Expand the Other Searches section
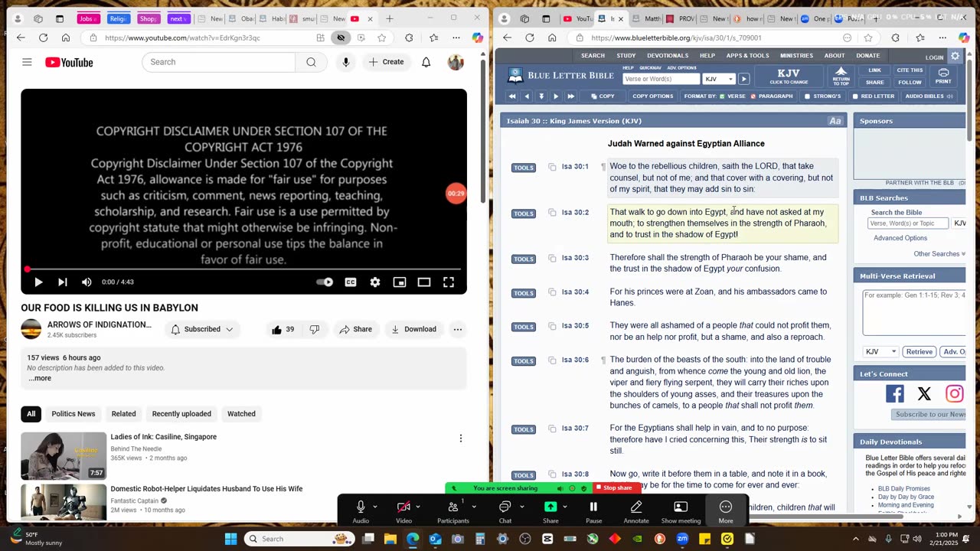The image size is (980, 551). (939, 254)
